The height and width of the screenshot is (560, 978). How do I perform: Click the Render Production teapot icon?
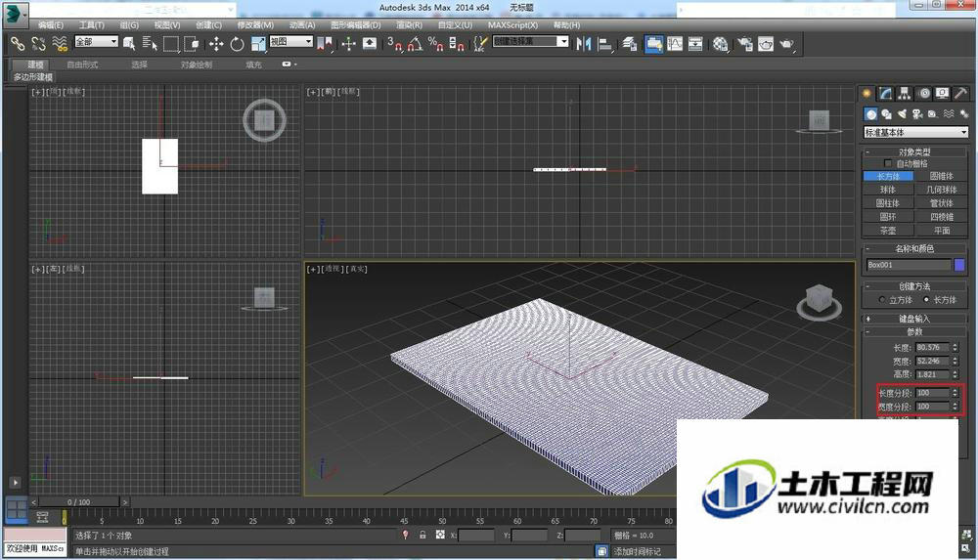pos(787,44)
